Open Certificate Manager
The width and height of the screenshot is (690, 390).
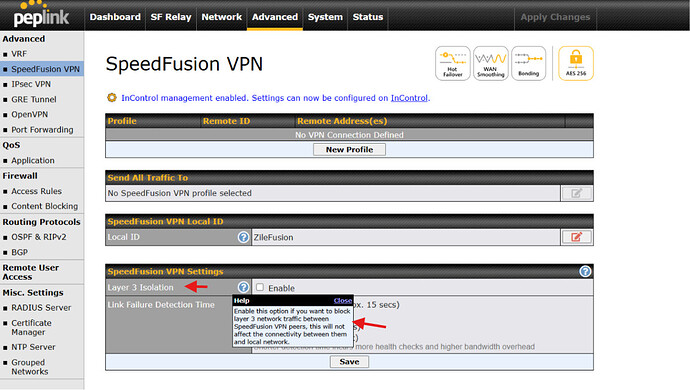(x=31, y=327)
